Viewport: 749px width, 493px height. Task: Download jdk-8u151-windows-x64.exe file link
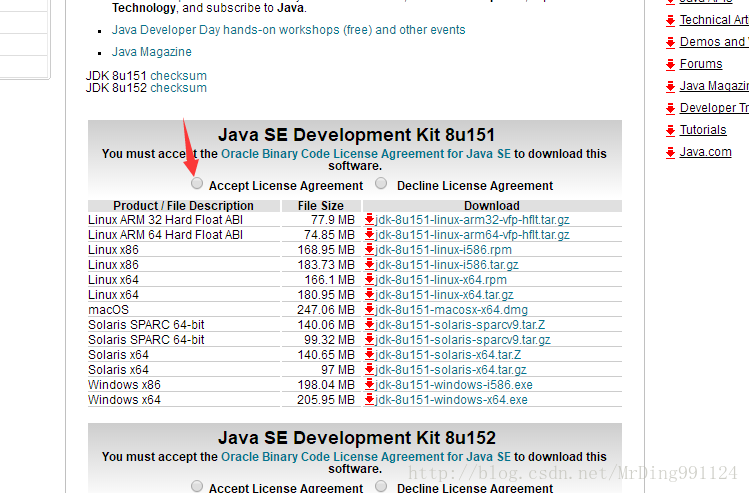click(x=451, y=400)
